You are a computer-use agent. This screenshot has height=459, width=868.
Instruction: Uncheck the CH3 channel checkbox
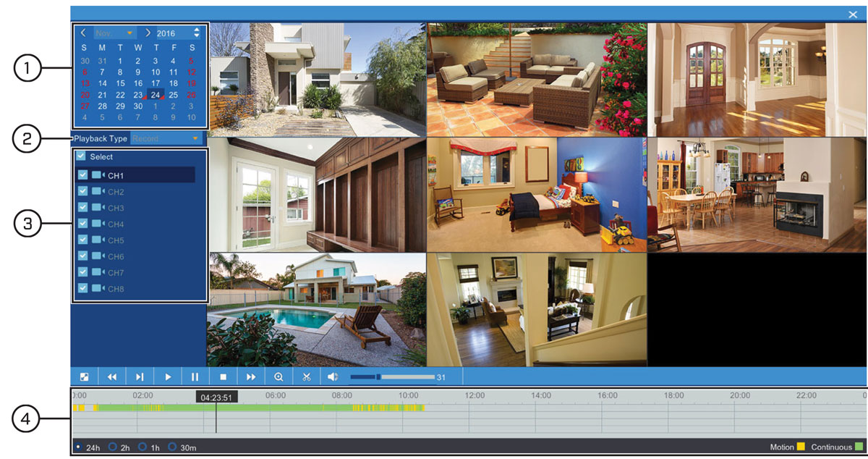pos(82,208)
